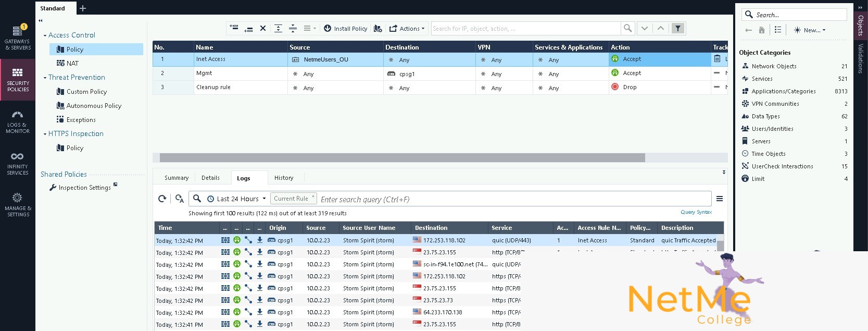Viewport: 868px width, 331px height.
Task: Click the add rule above icon
Action: click(x=234, y=28)
